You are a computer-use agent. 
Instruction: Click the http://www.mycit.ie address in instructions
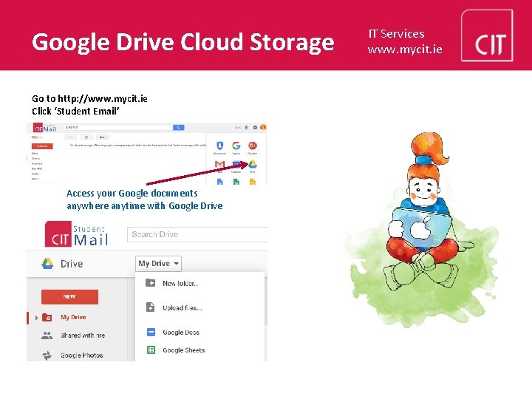[x=103, y=99]
